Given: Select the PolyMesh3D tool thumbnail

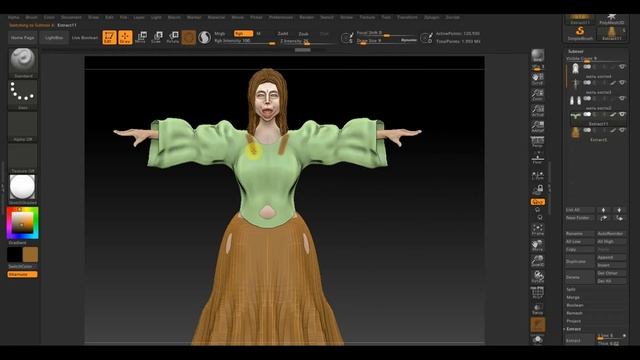Looking at the screenshot, I should tap(611, 19).
